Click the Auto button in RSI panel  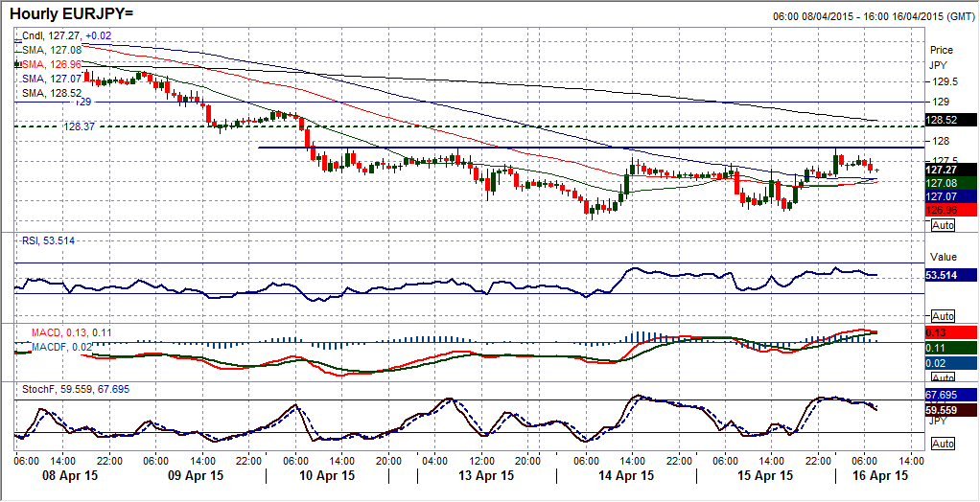(x=942, y=316)
